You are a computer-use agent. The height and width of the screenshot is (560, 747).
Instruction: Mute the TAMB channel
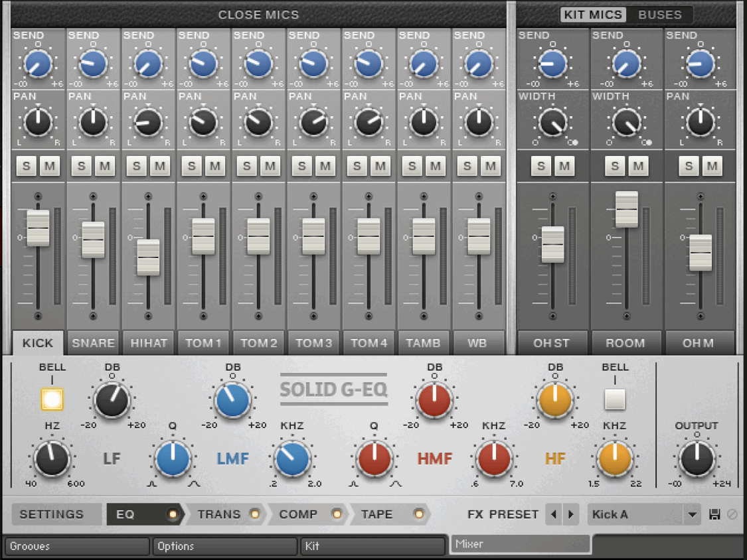click(x=435, y=166)
